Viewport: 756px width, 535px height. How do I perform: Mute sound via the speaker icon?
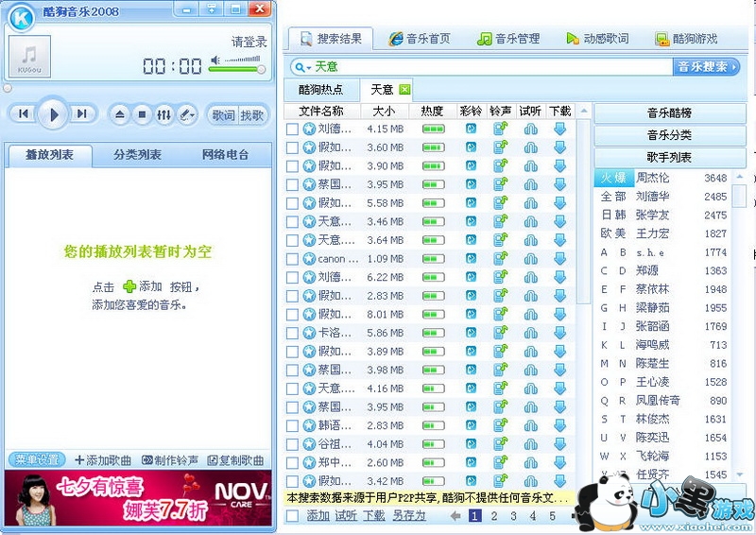pyautogui.click(x=215, y=60)
